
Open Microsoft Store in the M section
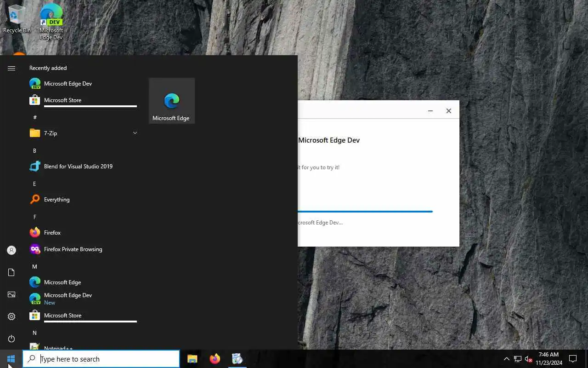[x=83, y=316]
